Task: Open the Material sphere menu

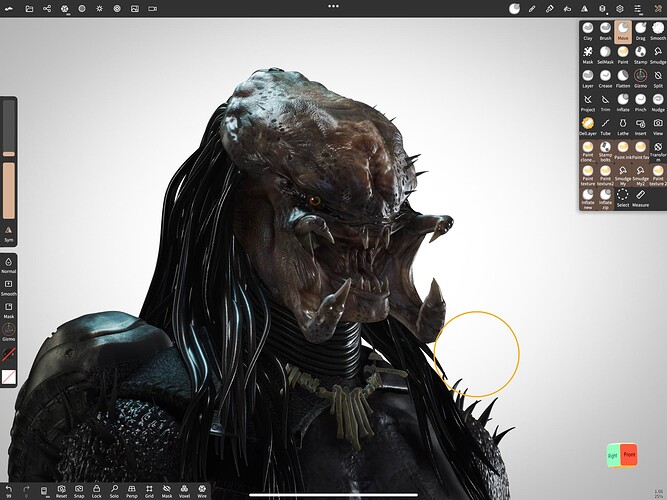Action: [x=82, y=9]
